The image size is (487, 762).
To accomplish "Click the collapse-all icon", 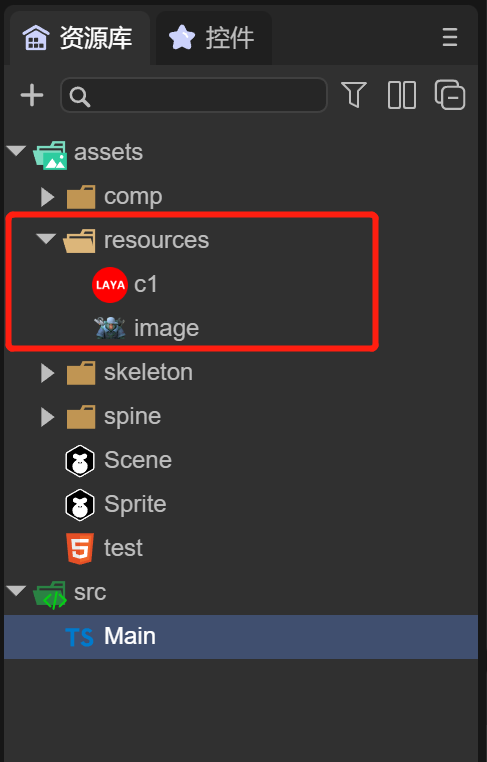I will pyautogui.click(x=450, y=94).
